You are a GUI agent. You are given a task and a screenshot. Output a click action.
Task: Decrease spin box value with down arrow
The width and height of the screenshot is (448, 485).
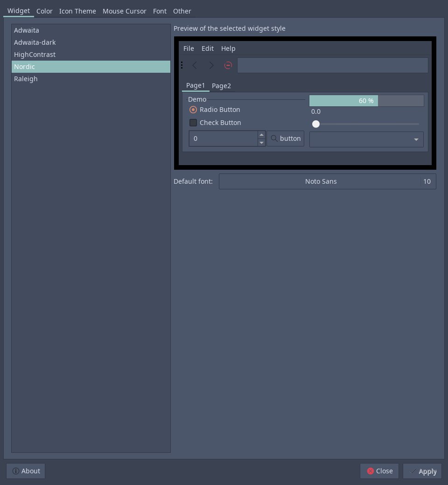pos(262,142)
